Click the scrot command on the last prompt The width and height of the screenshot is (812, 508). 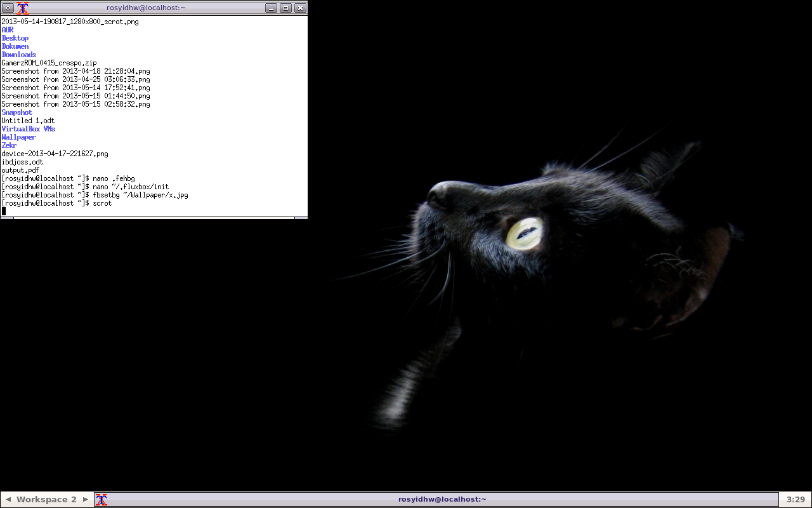(x=105, y=203)
